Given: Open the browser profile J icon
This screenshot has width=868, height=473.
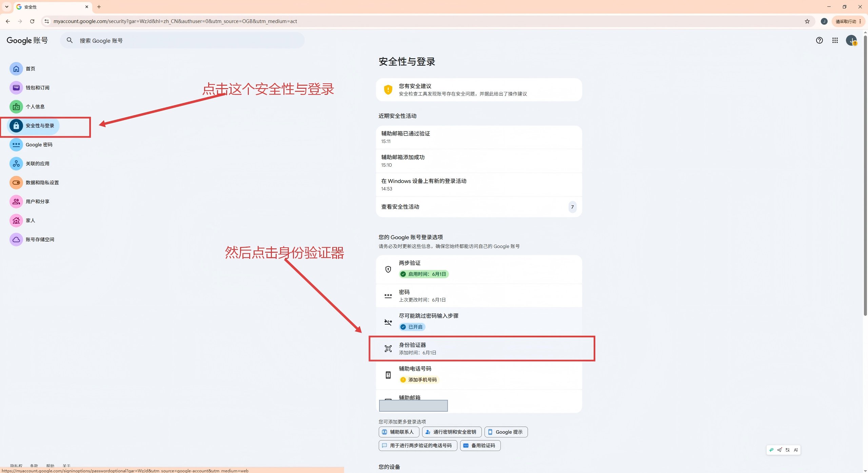Looking at the screenshot, I should 824,21.
